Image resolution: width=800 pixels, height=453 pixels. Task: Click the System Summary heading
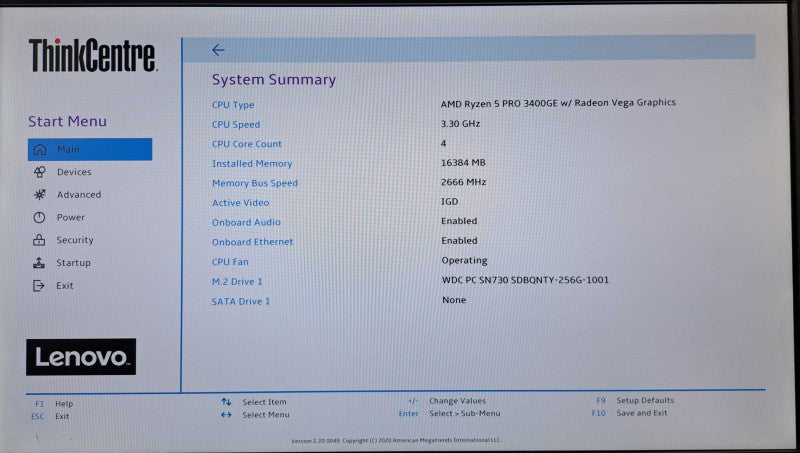[x=274, y=80]
